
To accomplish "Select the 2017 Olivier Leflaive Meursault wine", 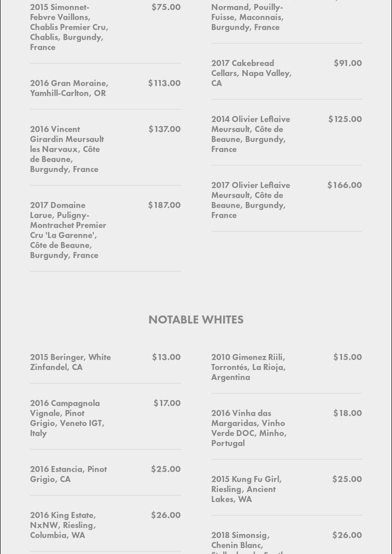I will pyautogui.click(x=251, y=200).
